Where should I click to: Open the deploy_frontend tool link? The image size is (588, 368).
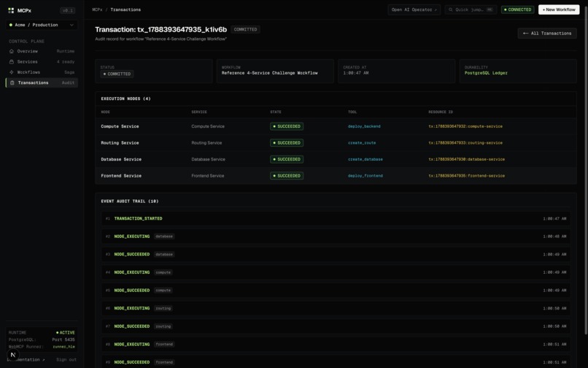tap(365, 176)
